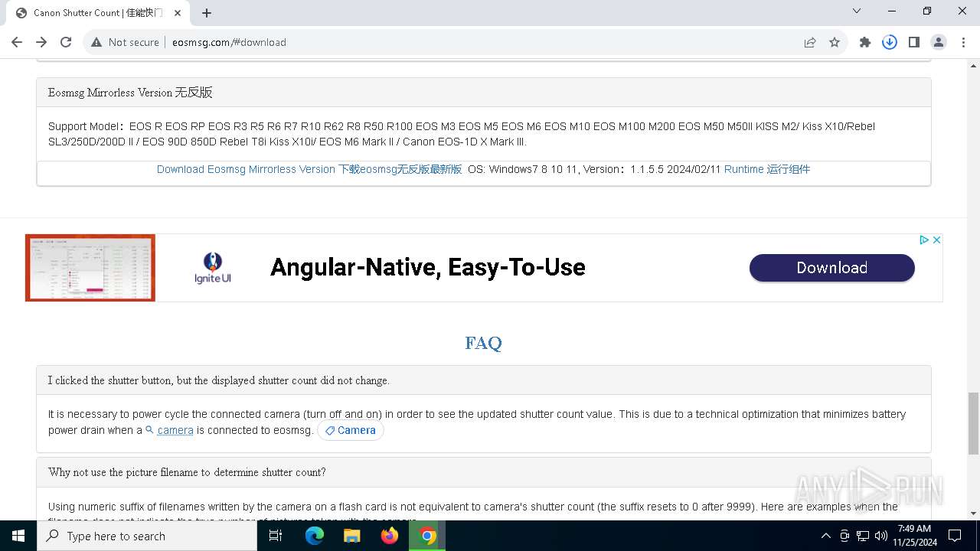Open the notification center
Viewport: 980px width, 551px height.
955,536
